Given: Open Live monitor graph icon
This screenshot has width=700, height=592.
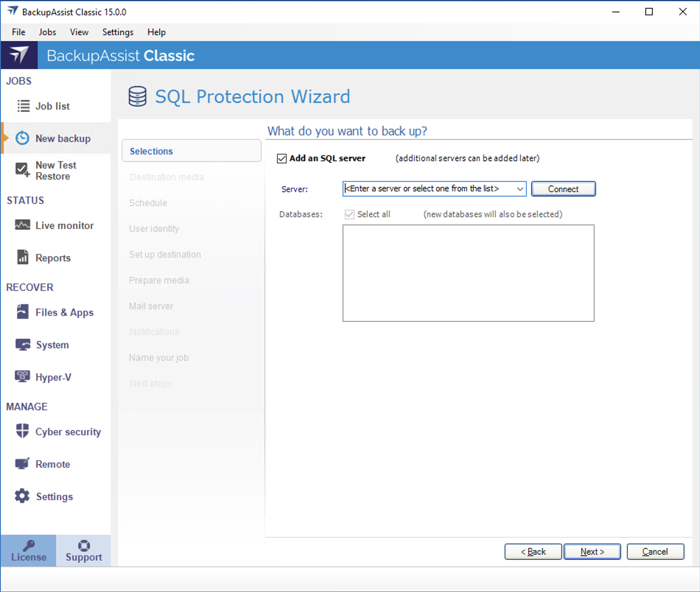Looking at the screenshot, I should pyautogui.click(x=22, y=225).
